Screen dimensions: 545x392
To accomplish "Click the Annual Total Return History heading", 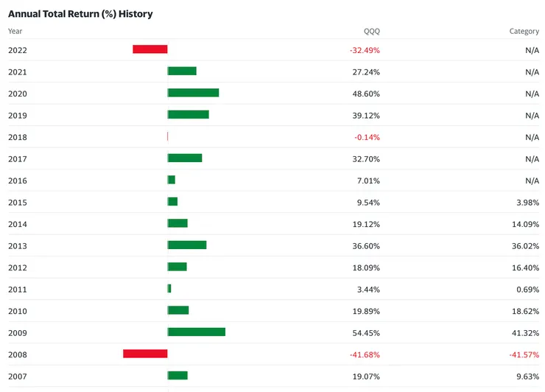I will tap(80, 14).
